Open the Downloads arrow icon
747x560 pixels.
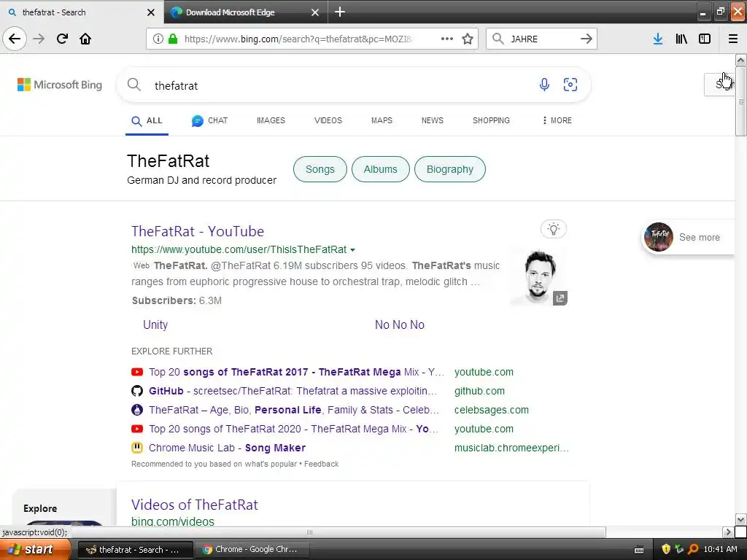pyautogui.click(x=658, y=39)
